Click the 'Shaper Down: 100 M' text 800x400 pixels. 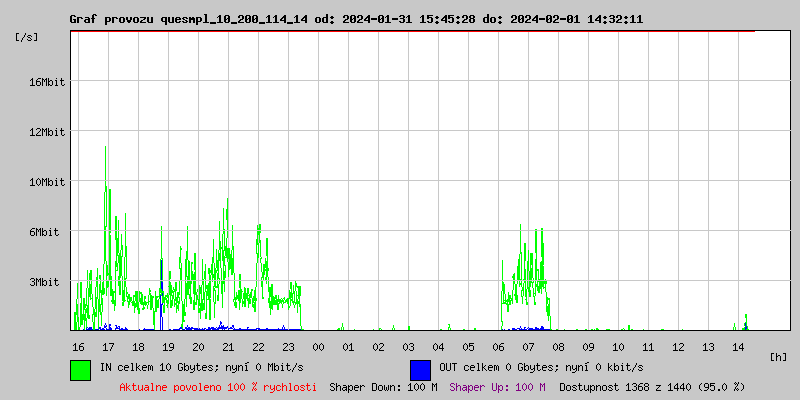(383, 387)
